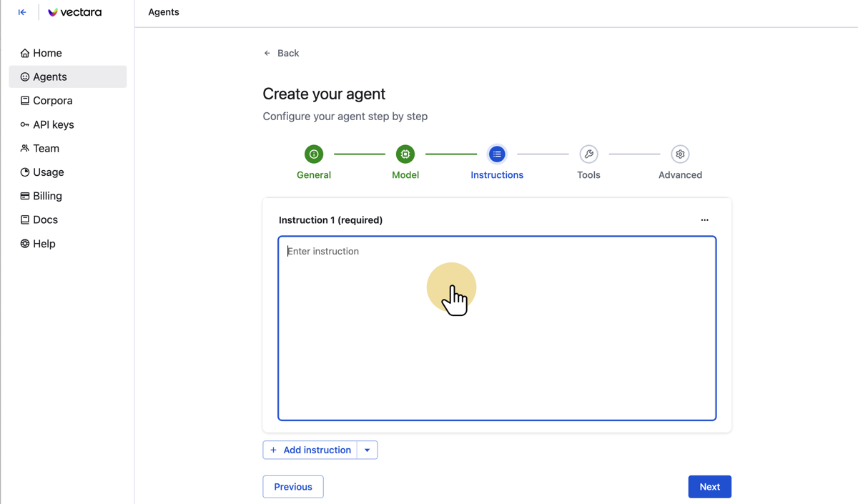Viewport: 858px width, 504px height.
Task: Go to the Team section
Action: coord(46,149)
